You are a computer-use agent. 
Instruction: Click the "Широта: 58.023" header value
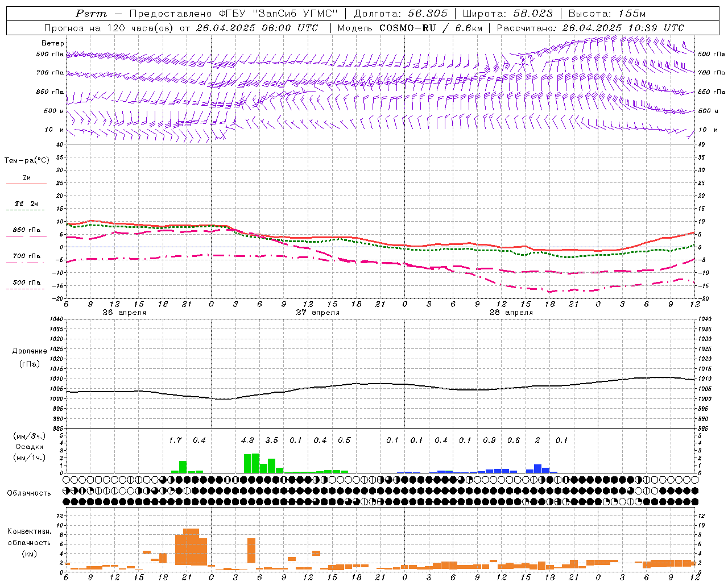click(x=507, y=14)
